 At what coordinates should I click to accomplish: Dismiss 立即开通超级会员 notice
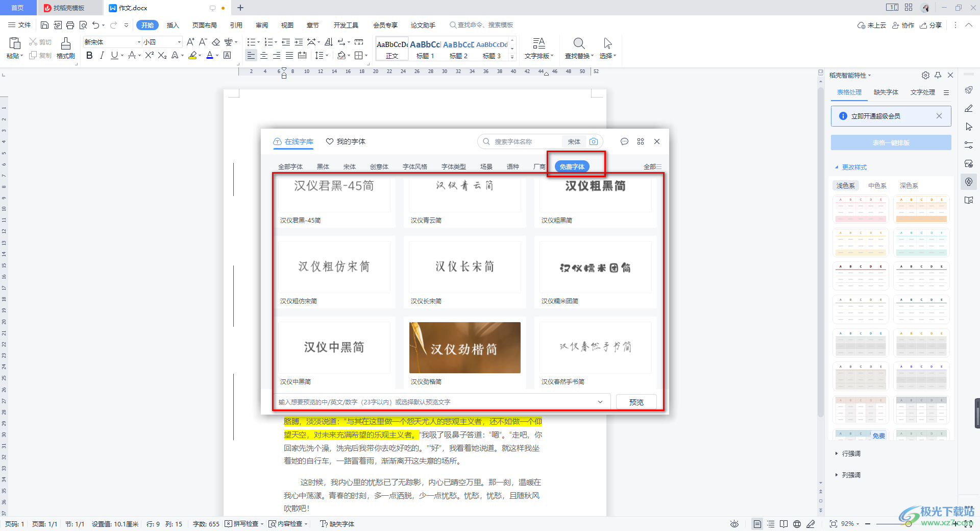[x=939, y=116]
